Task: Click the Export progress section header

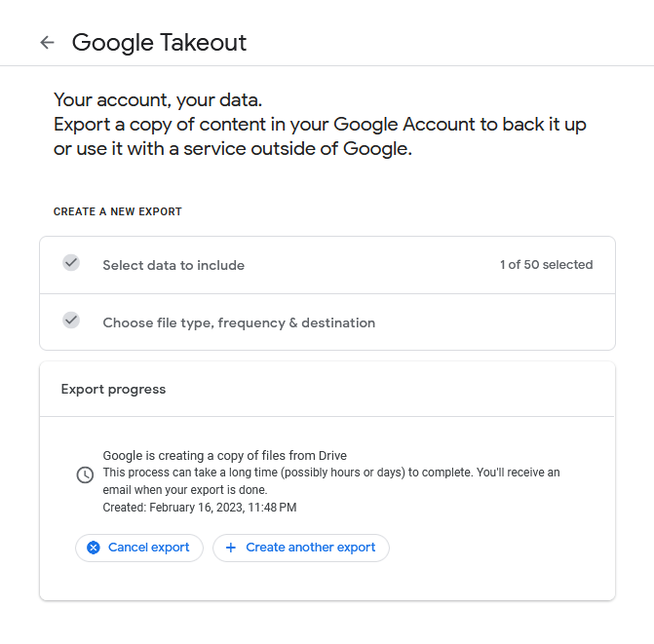Action: (x=113, y=389)
